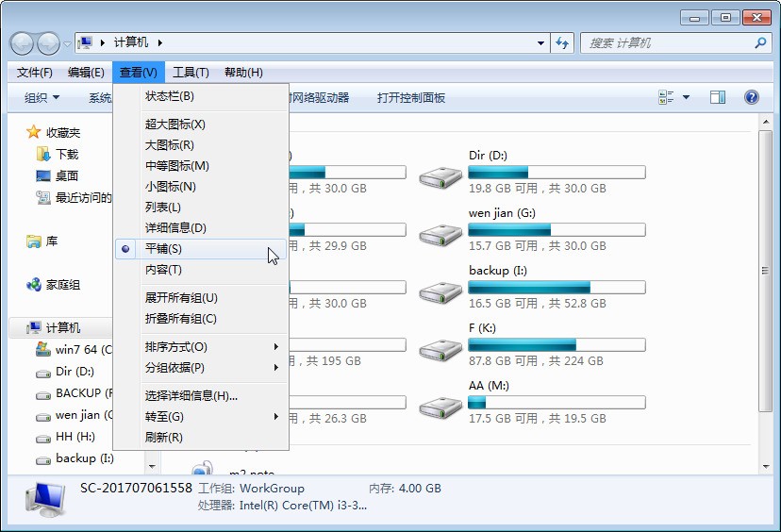The image size is (781, 532).
Task: Click the refresh icon beside address bar
Action: pyautogui.click(x=562, y=43)
